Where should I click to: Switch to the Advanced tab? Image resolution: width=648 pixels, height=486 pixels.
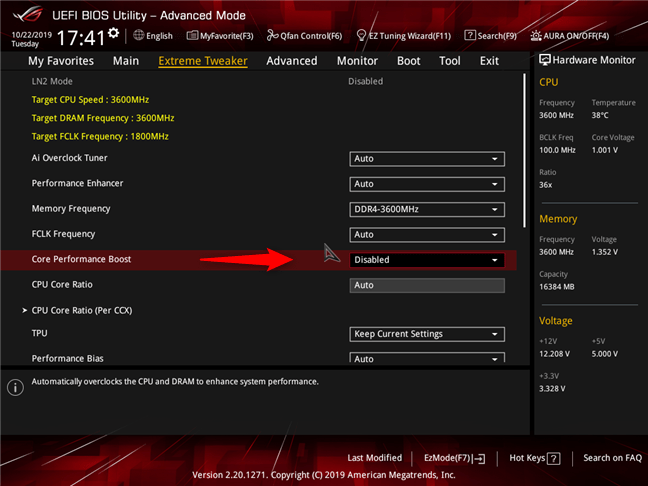click(x=291, y=61)
